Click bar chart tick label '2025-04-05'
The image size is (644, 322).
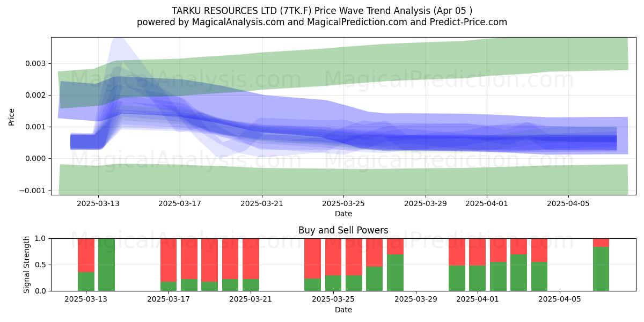560,299
